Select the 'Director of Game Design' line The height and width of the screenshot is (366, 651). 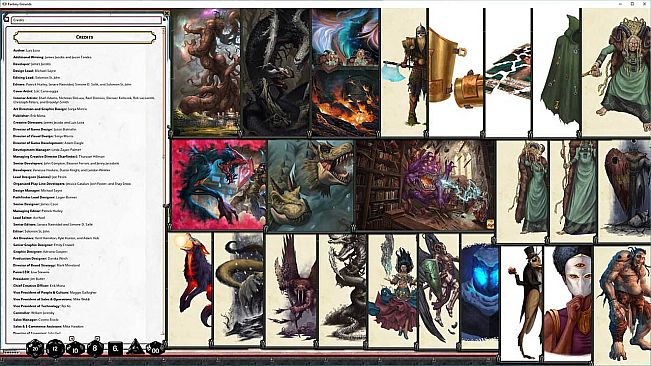[x=44, y=129]
